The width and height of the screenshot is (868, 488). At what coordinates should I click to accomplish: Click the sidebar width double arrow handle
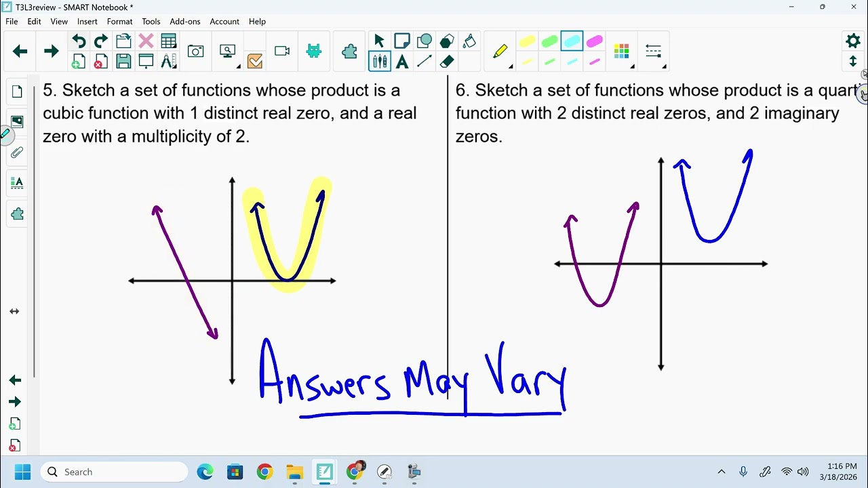(14, 312)
